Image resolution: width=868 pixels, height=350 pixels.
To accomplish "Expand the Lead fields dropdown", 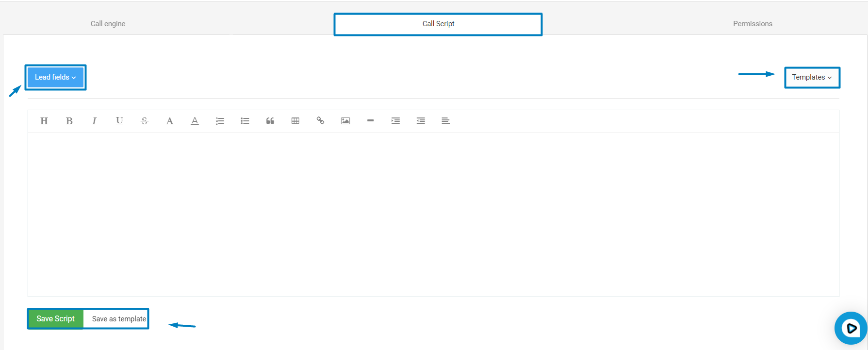I will click(x=55, y=77).
